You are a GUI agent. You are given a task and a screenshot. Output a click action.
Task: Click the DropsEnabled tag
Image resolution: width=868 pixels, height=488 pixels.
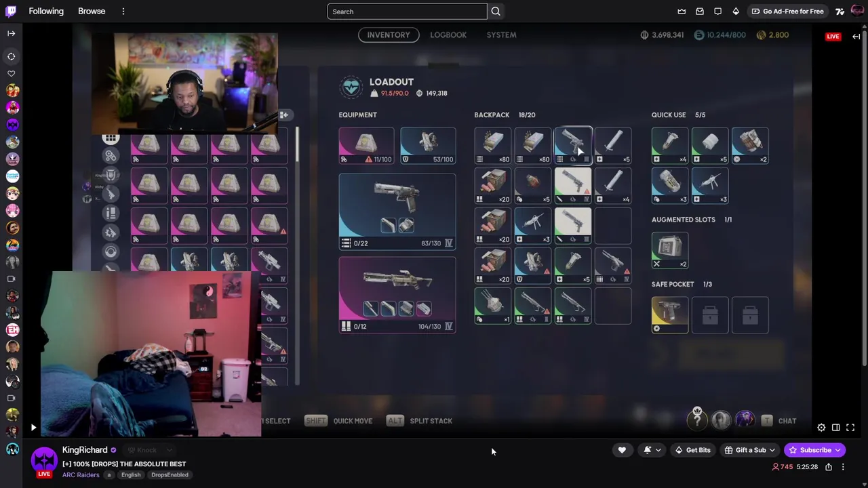coord(170,475)
